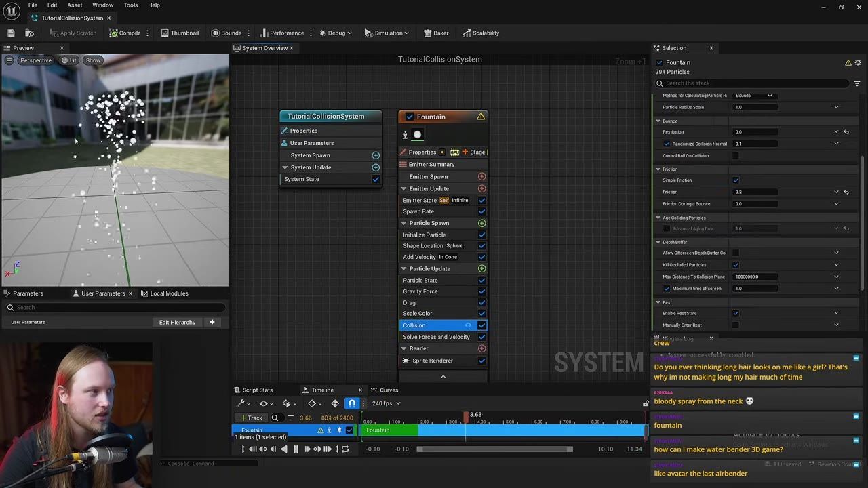Screen dimensions: 868x488
Task: Open the File menu
Action: point(33,5)
